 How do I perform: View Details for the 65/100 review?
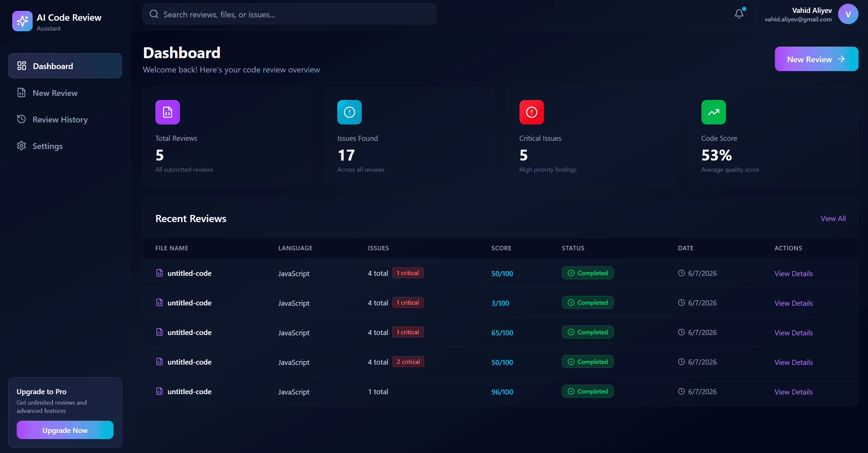tap(794, 333)
